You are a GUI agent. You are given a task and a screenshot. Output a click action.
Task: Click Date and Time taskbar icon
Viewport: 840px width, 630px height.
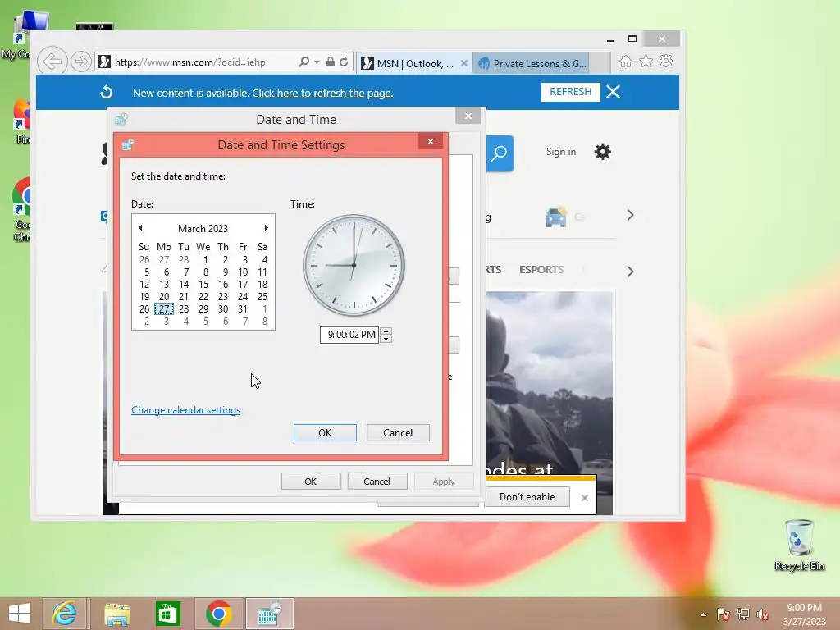(x=269, y=614)
